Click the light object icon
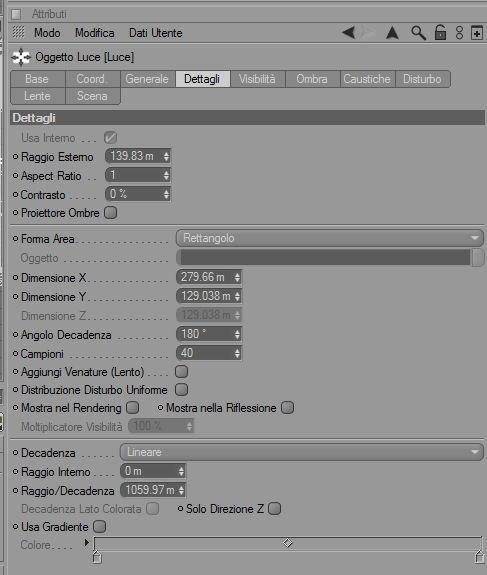 pyautogui.click(x=21, y=57)
